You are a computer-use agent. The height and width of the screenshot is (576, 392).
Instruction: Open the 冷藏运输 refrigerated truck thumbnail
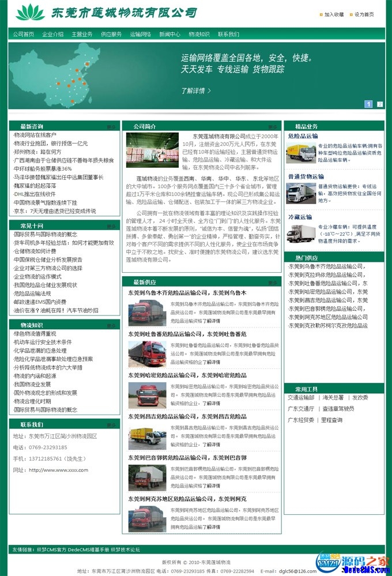[x=301, y=233]
